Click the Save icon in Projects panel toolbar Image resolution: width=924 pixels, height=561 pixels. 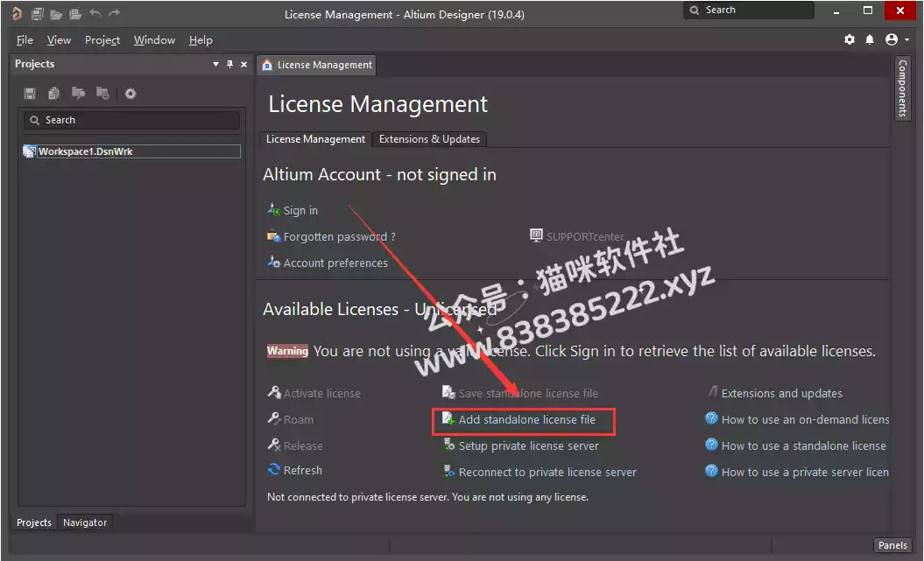(x=30, y=93)
